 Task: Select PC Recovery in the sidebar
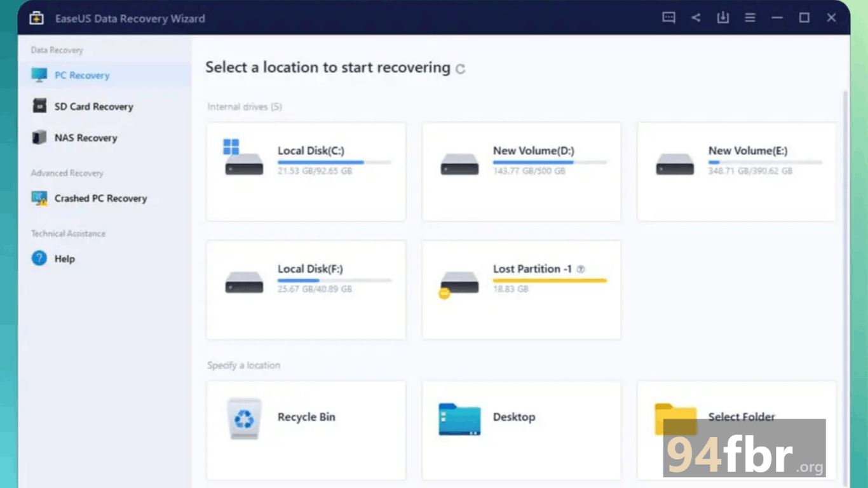click(x=105, y=75)
